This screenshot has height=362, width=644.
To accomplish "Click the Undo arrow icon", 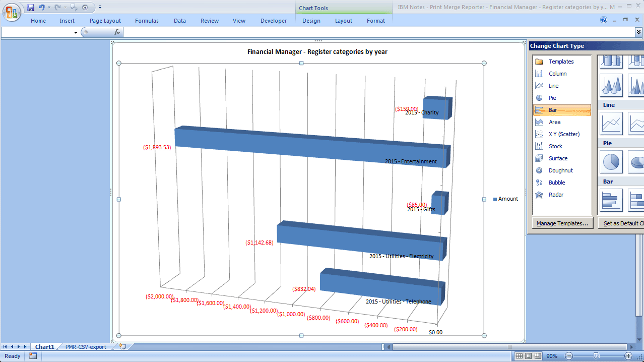I will point(42,8).
